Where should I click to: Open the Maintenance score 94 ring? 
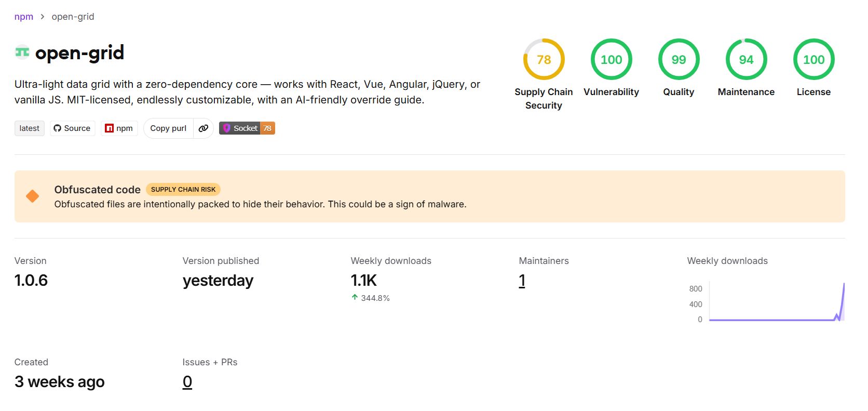click(x=746, y=59)
